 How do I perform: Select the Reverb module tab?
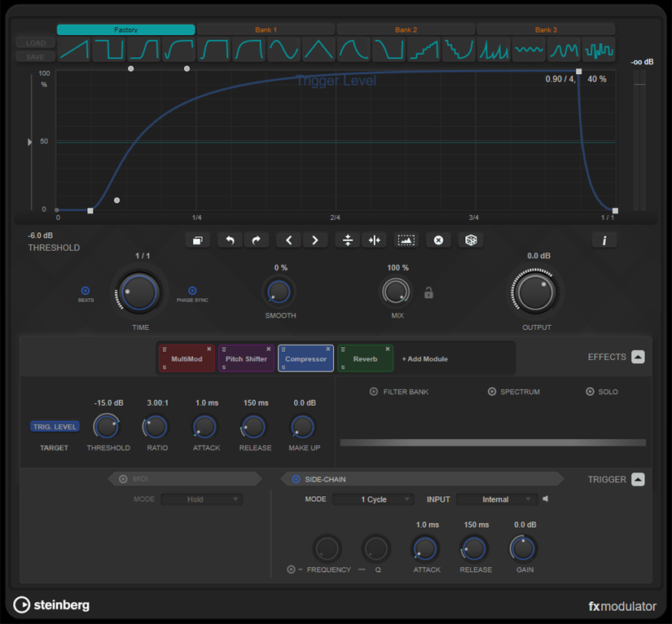[x=365, y=358]
